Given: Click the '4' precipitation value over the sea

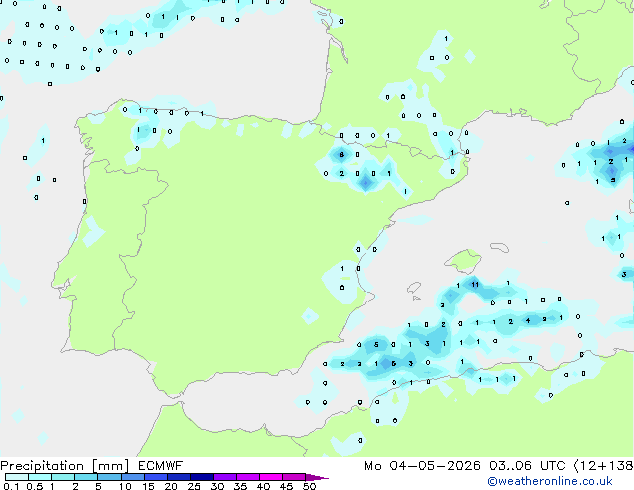Looking at the screenshot, I should 528,320.
